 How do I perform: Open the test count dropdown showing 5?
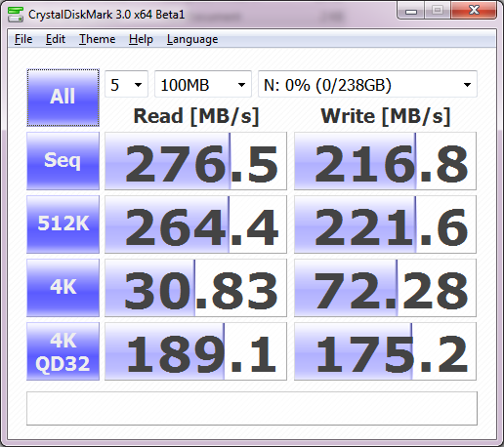pos(126,84)
